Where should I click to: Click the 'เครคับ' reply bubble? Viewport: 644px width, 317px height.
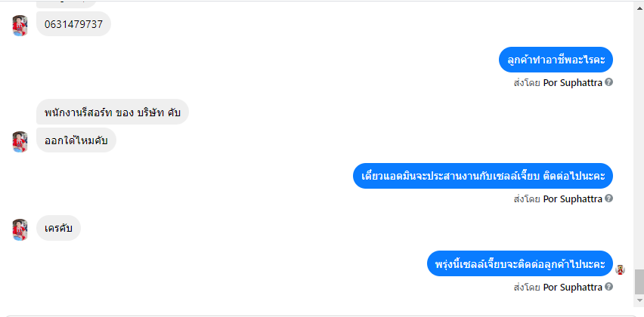click(x=58, y=228)
